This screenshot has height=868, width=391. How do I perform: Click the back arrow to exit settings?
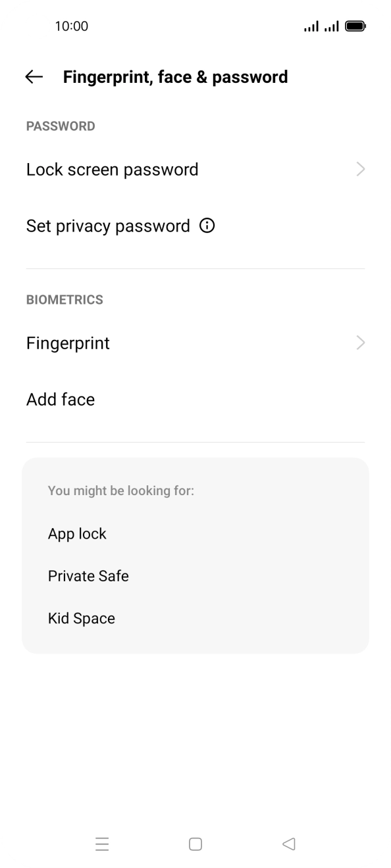tap(32, 77)
